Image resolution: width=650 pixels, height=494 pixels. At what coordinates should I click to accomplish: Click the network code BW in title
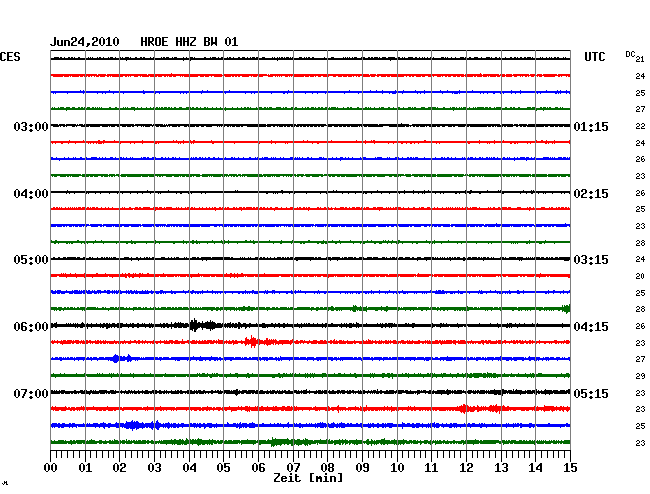(210, 42)
